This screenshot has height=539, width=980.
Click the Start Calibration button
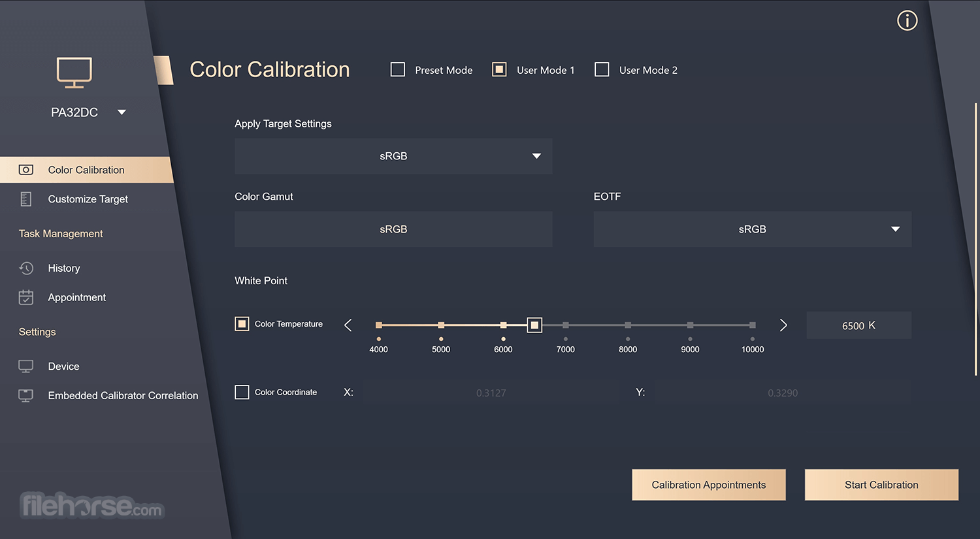[x=881, y=485]
